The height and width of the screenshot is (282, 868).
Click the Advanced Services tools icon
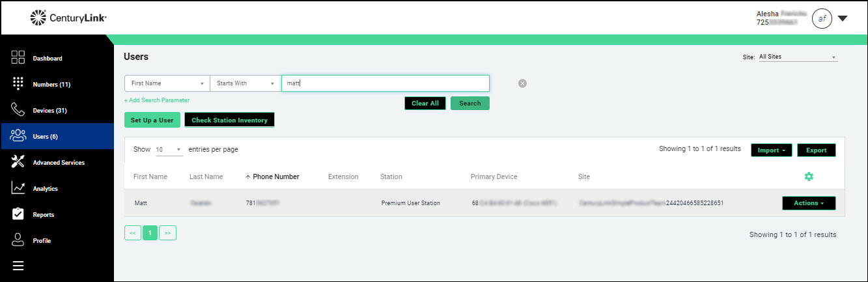(18, 162)
